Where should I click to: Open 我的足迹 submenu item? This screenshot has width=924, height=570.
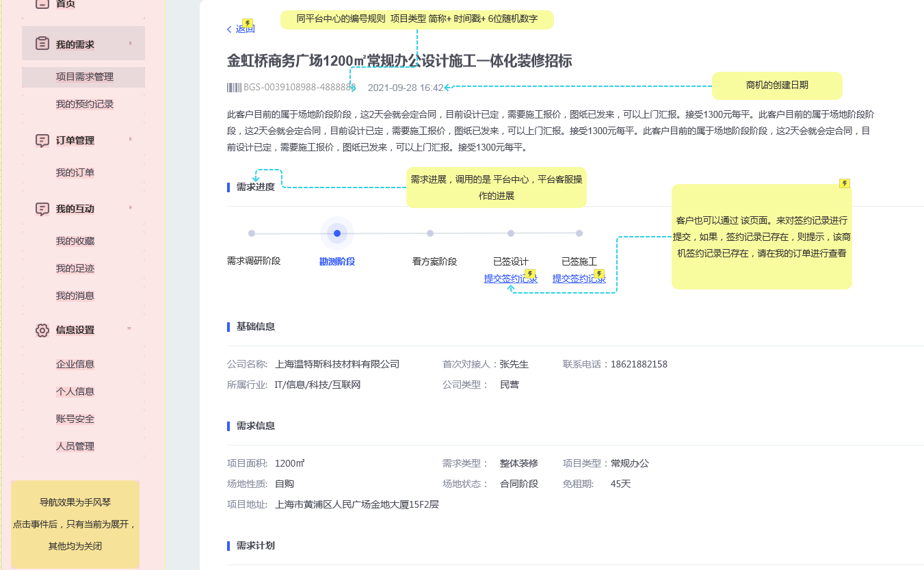tap(75, 268)
